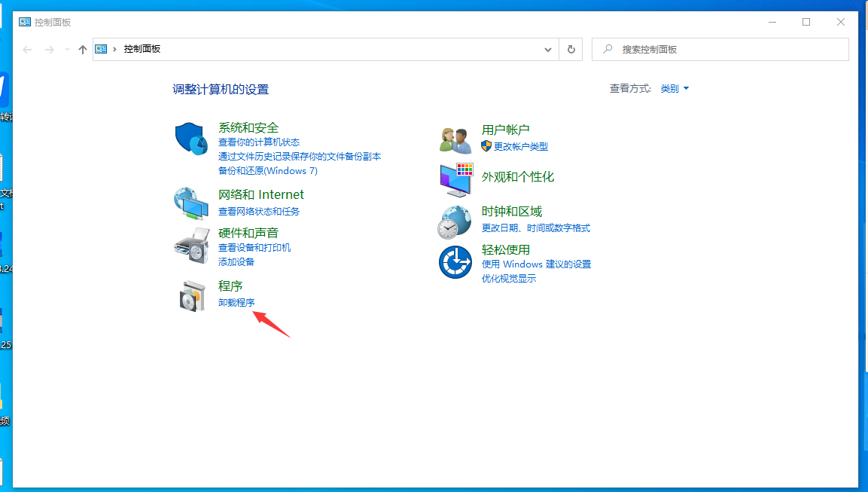This screenshot has width=868, height=492.
Task: Open 查看网络状态和任务
Action: [260, 210]
